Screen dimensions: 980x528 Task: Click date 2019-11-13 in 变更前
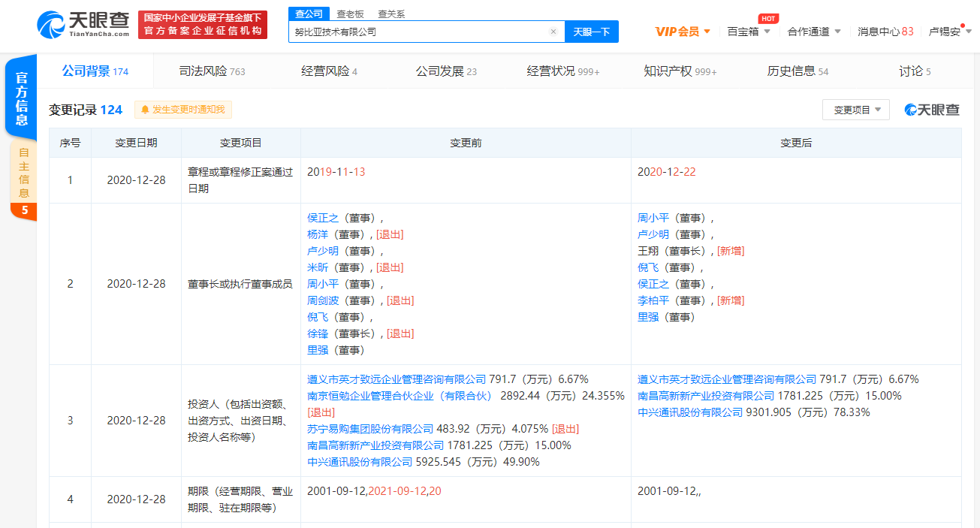coord(336,172)
